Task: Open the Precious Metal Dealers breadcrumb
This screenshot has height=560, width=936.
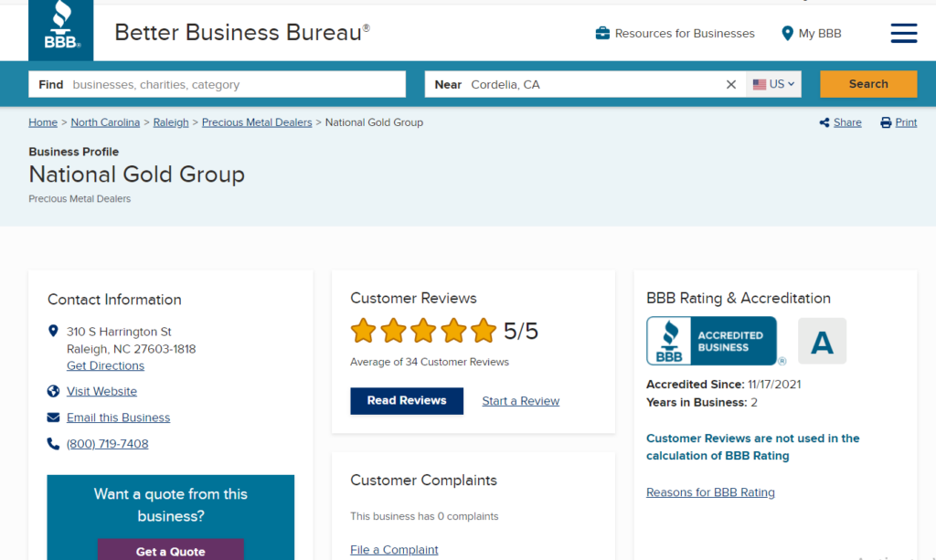Action: (x=257, y=122)
